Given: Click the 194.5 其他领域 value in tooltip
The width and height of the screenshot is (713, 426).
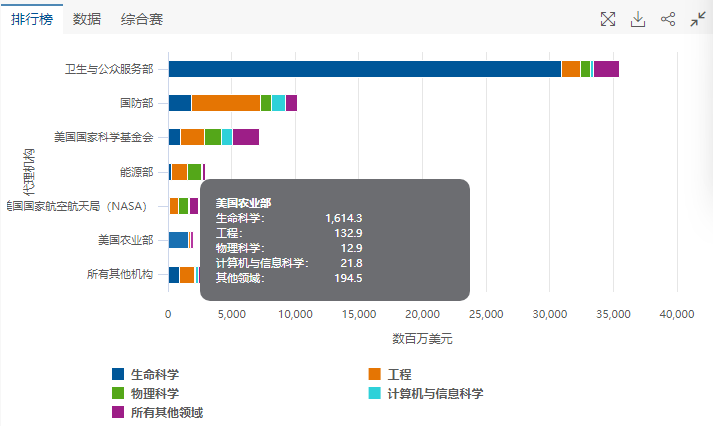Looking at the screenshot, I should tap(348, 278).
